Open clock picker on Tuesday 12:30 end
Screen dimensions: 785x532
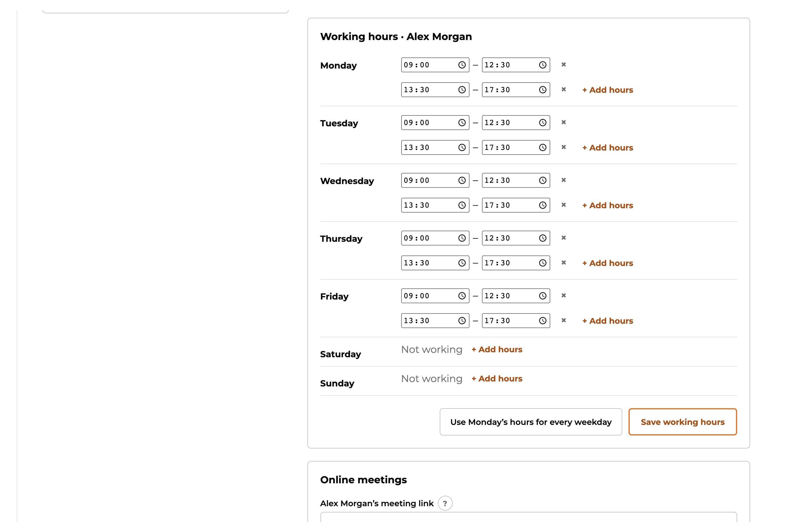point(542,123)
